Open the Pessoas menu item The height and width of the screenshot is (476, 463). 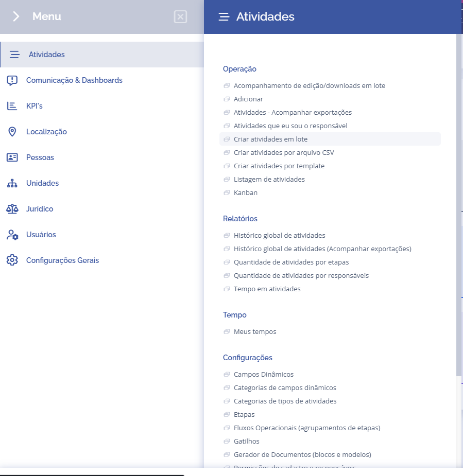click(40, 157)
